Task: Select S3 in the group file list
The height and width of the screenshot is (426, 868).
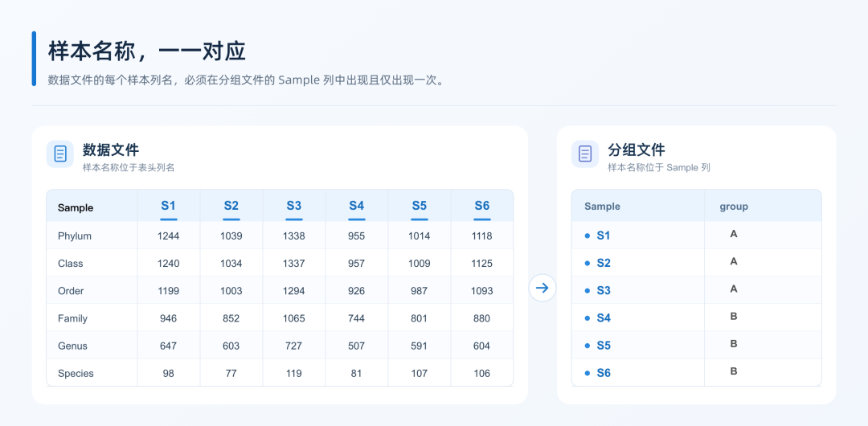Action: [604, 291]
